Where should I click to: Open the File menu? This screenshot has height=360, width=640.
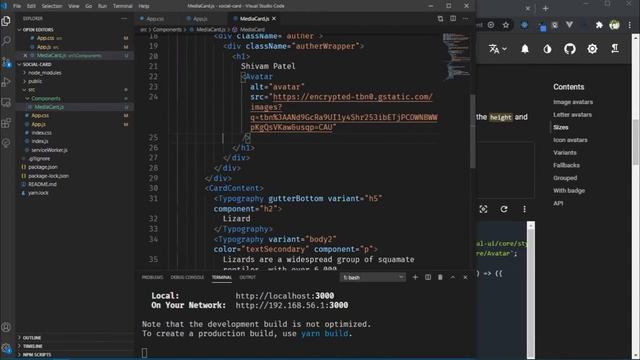tap(17, 6)
